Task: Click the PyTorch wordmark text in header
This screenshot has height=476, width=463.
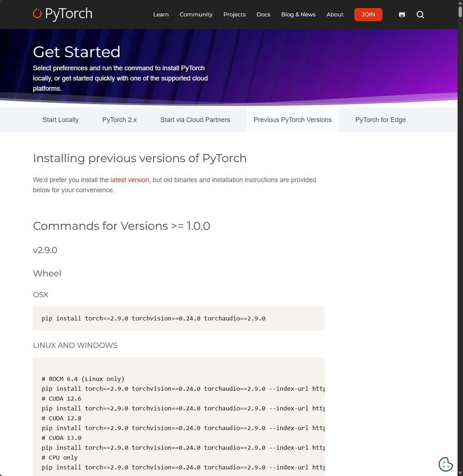Action: pos(69,13)
